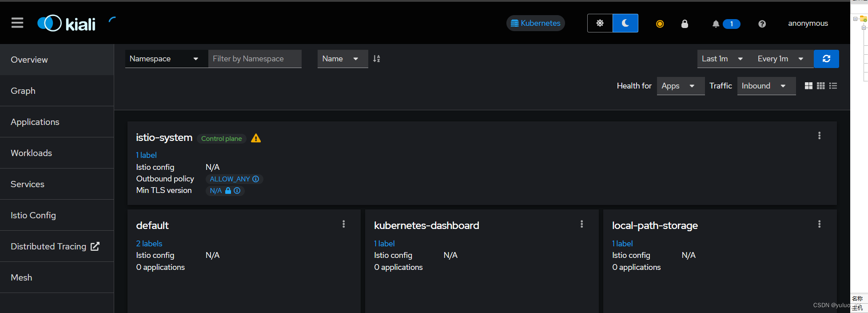Click info icon next to ALLOW_ANY
Viewport: 868px width, 313px height.
[256, 179]
